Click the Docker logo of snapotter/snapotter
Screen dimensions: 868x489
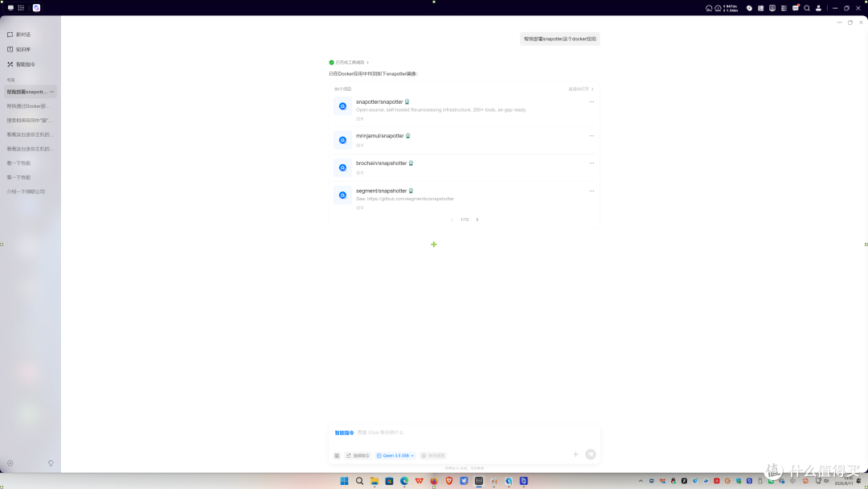point(342,106)
